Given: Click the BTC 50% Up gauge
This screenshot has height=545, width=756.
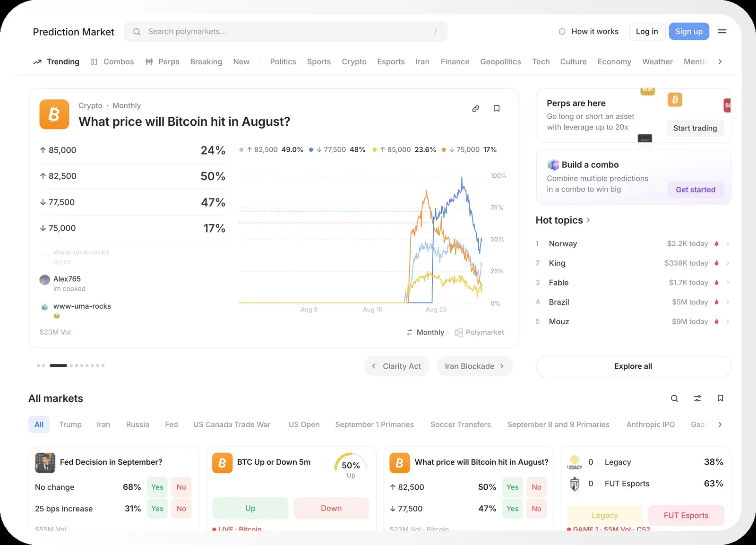Looking at the screenshot, I should (x=351, y=466).
